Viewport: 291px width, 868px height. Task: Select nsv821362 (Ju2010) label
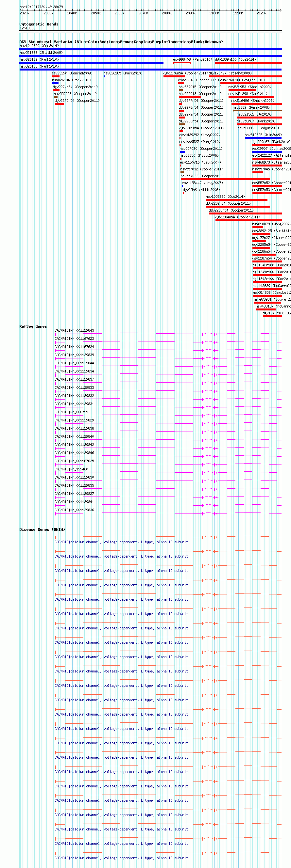tap(254, 114)
